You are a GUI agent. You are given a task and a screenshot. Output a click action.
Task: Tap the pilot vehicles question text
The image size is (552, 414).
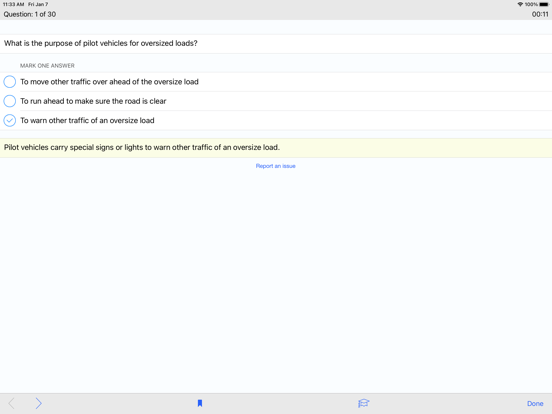[x=101, y=43]
